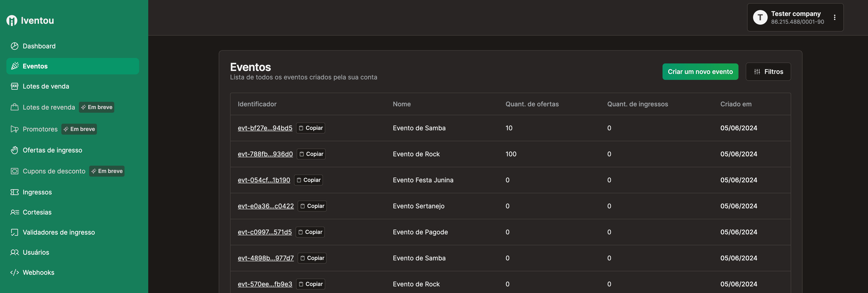Open event link evt-c0997...571d5

click(265, 232)
